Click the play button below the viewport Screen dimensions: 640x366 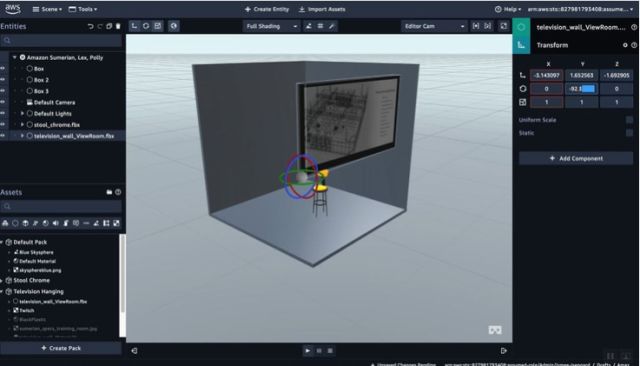(x=308, y=350)
